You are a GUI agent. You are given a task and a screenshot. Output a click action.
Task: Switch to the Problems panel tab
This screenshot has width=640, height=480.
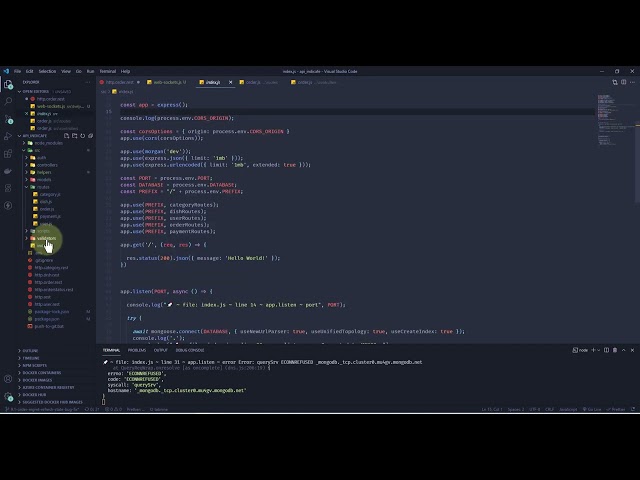(137, 350)
